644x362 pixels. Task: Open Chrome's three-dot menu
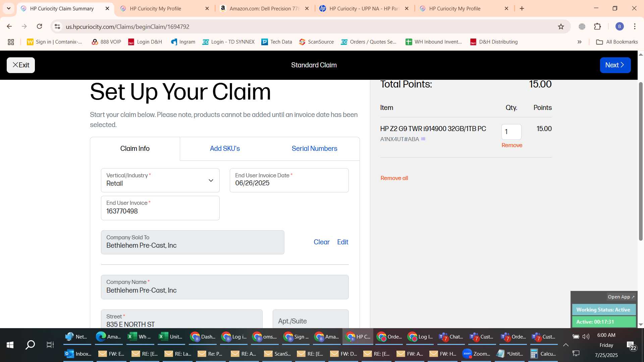635,26
